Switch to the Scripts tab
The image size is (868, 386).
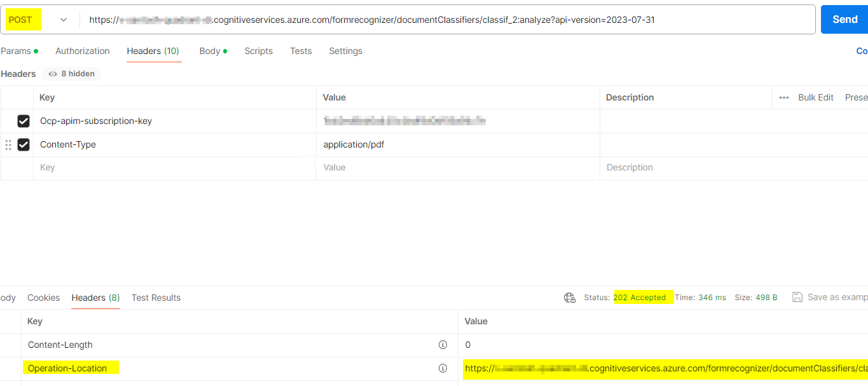(258, 51)
